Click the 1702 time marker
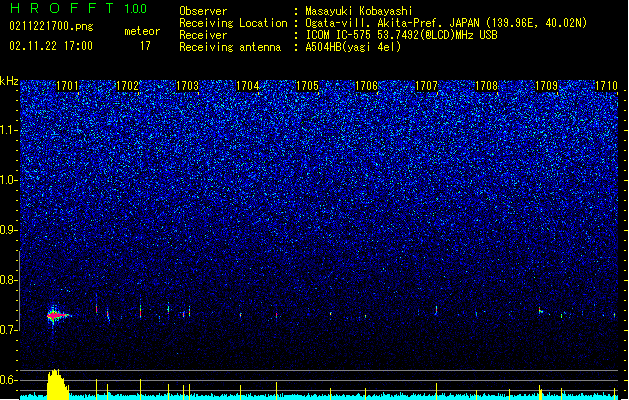 (127, 86)
